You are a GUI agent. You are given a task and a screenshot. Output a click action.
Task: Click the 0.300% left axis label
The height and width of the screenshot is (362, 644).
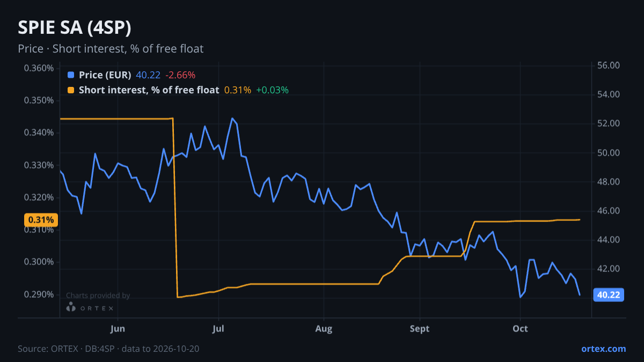point(39,262)
